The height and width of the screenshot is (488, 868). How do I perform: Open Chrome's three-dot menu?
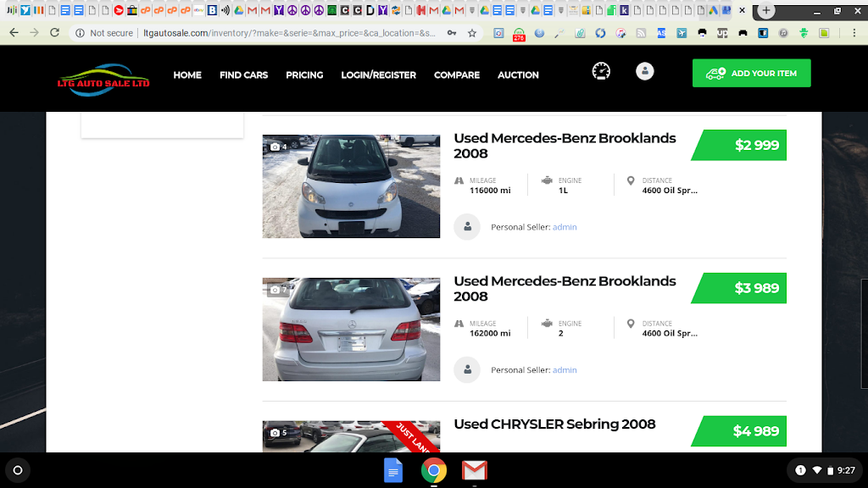click(x=854, y=33)
